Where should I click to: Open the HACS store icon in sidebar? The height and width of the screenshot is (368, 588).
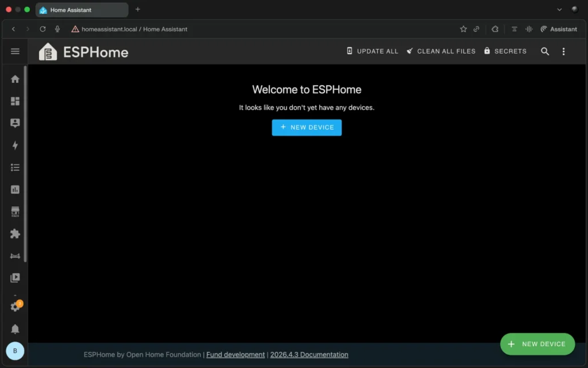[15, 212]
